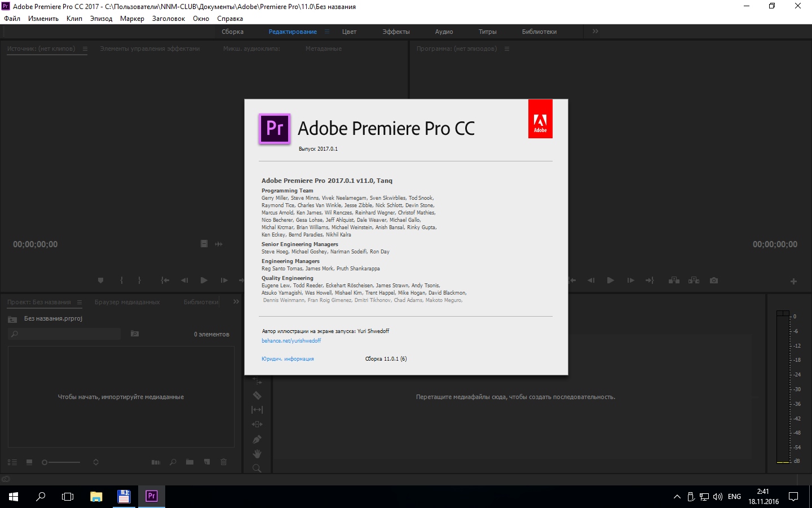Open Program panel hamburger menu
This screenshot has width=812, height=508.
(x=507, y=49)
